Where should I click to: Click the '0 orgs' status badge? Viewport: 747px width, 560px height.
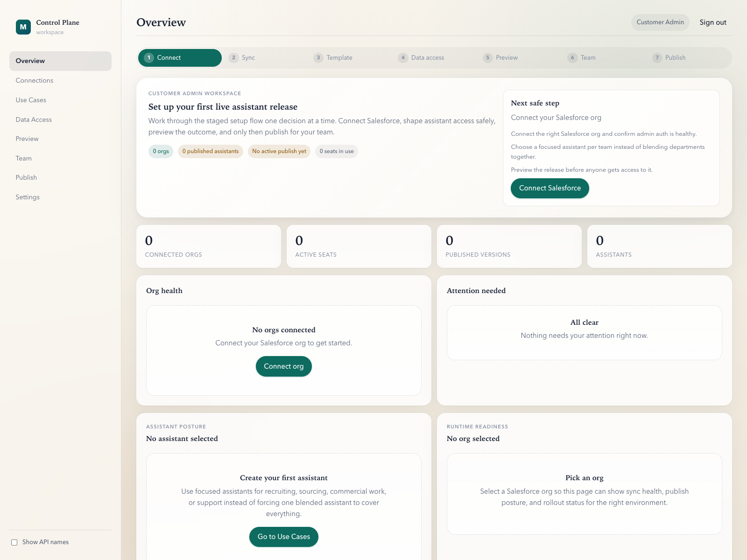point(161,151)
